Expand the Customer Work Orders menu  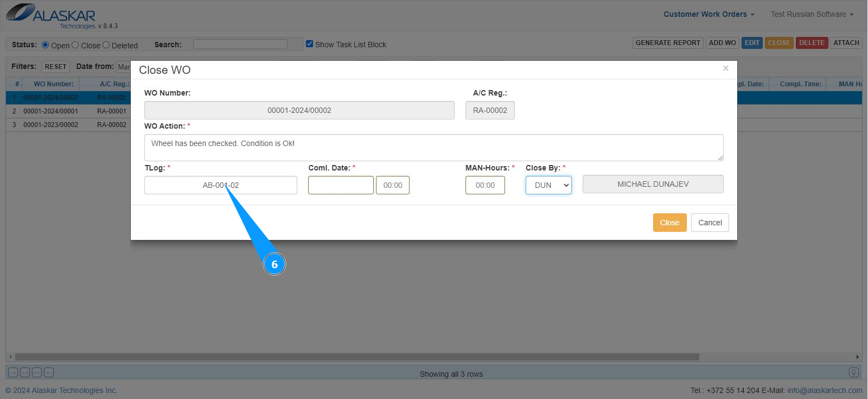709,14
